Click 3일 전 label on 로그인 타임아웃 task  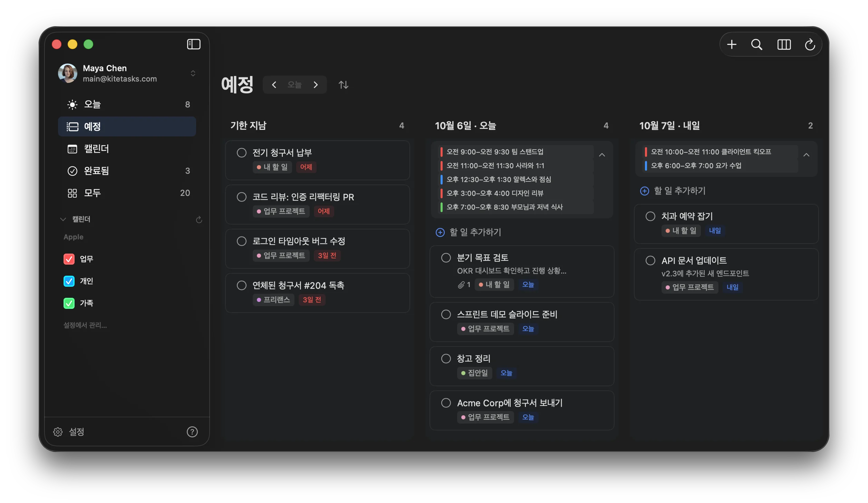(x=327, y=256)
